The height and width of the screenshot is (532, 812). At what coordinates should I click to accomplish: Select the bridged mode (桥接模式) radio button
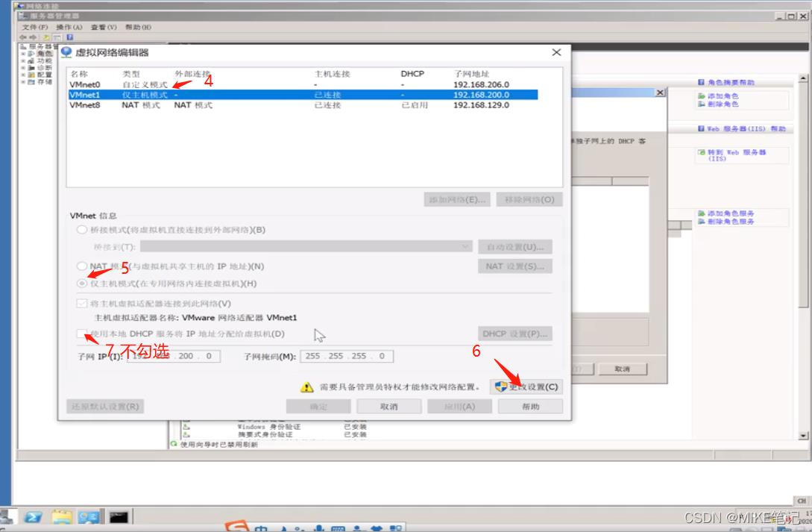pyautogui.click(x=82, y=230)
